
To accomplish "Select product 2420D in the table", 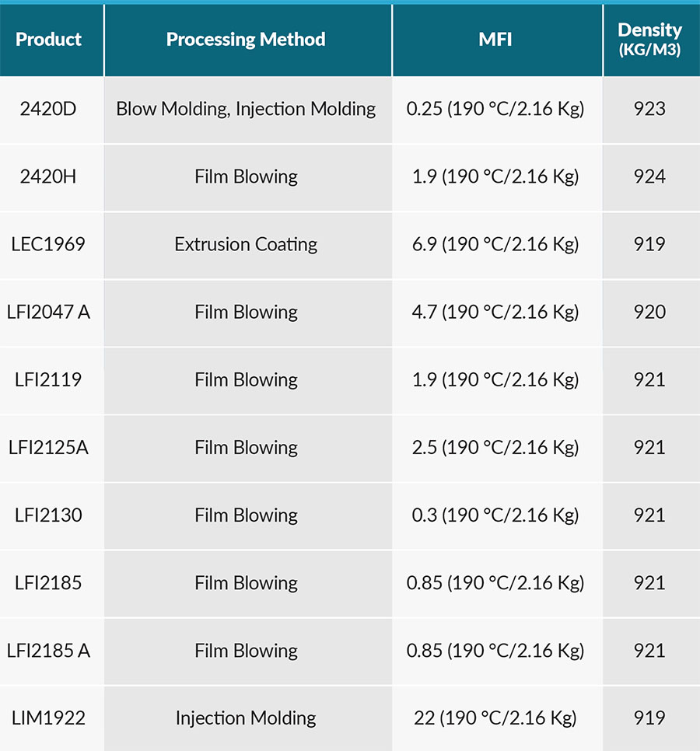I will pos(48,109).
